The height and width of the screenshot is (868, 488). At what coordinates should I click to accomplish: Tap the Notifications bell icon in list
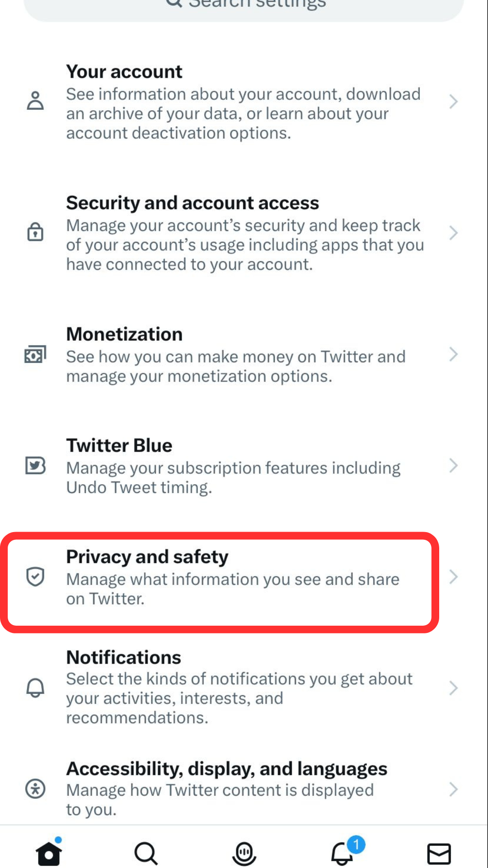point(35,688)
